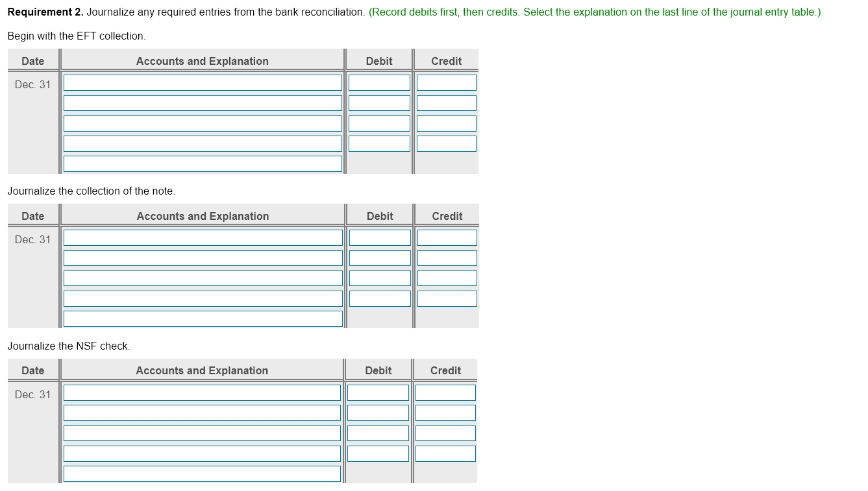Click third account field in note collection table
Viewport: 868px width, 491px height.
click(203, 278)
